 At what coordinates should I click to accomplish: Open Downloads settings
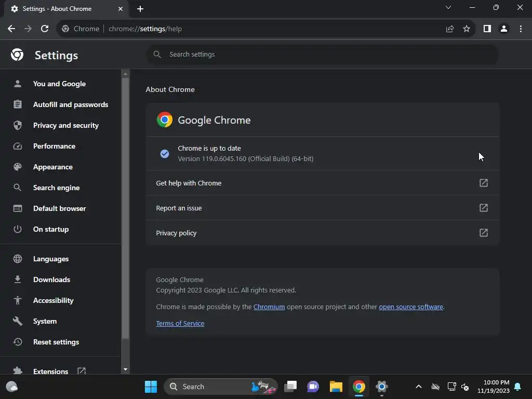[60, 280]
